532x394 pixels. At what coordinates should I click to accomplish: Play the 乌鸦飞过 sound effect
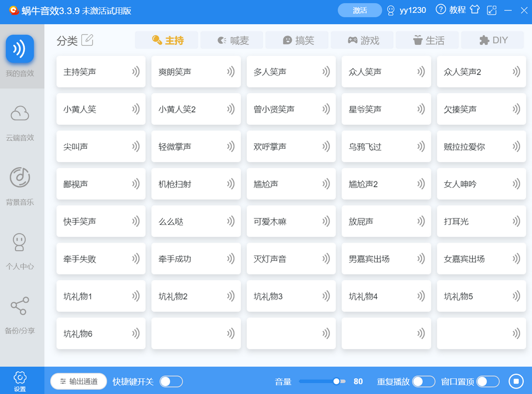click(386, 146)
